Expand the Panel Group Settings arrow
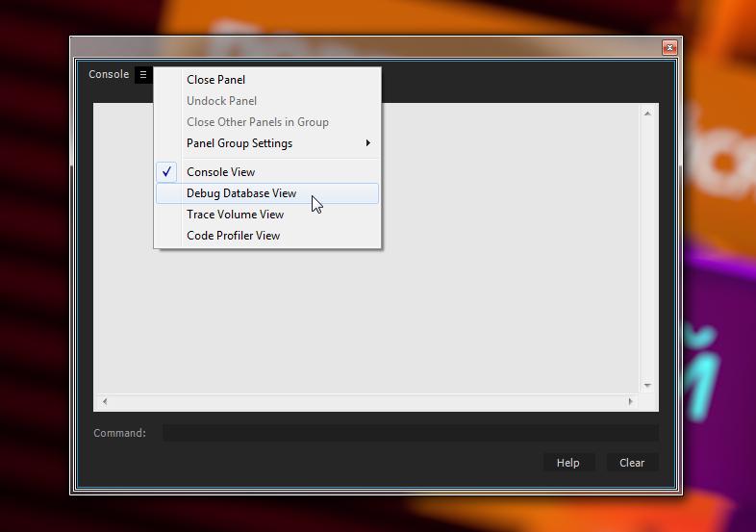 pos(367,142)
